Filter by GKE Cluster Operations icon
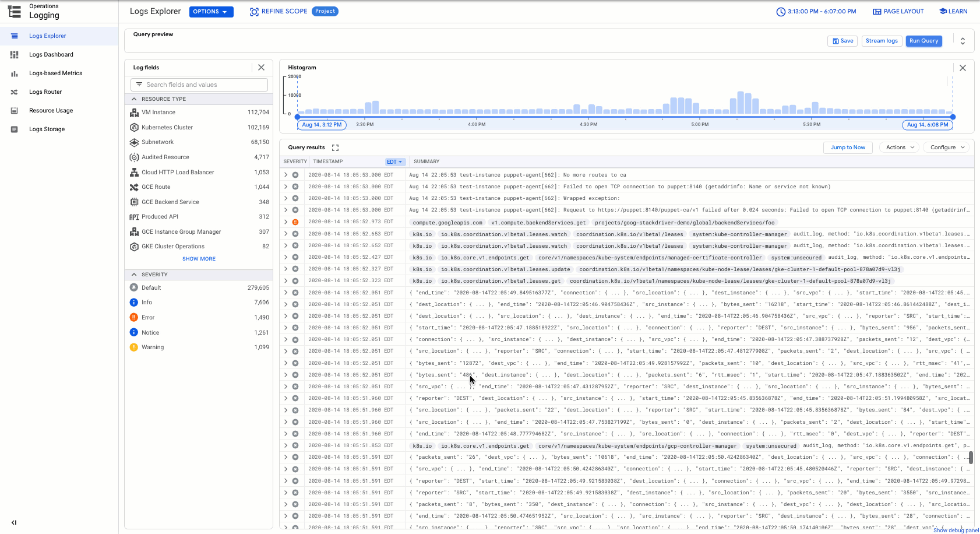980x534 pixels. (x=134, y=247)
